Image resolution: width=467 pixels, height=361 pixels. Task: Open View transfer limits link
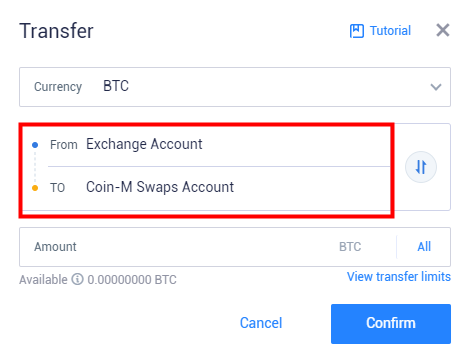[x=399, y=276]
